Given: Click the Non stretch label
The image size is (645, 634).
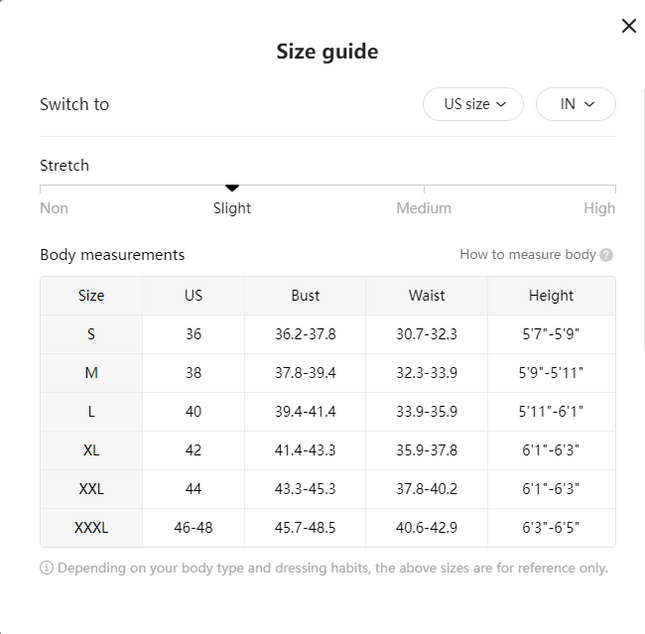Looking at the screenshot, I should coord(54,208).
